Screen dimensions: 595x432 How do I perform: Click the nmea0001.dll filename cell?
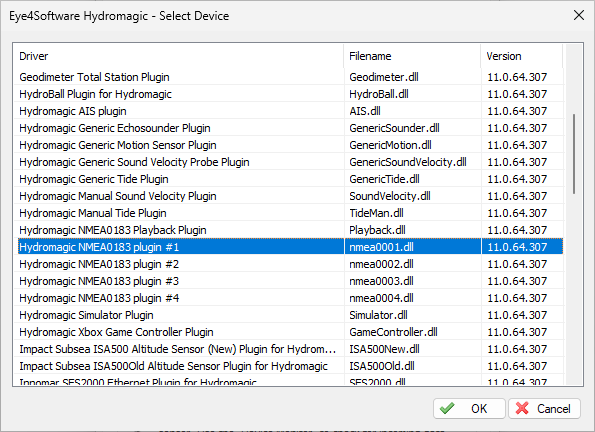click(413, 247)
